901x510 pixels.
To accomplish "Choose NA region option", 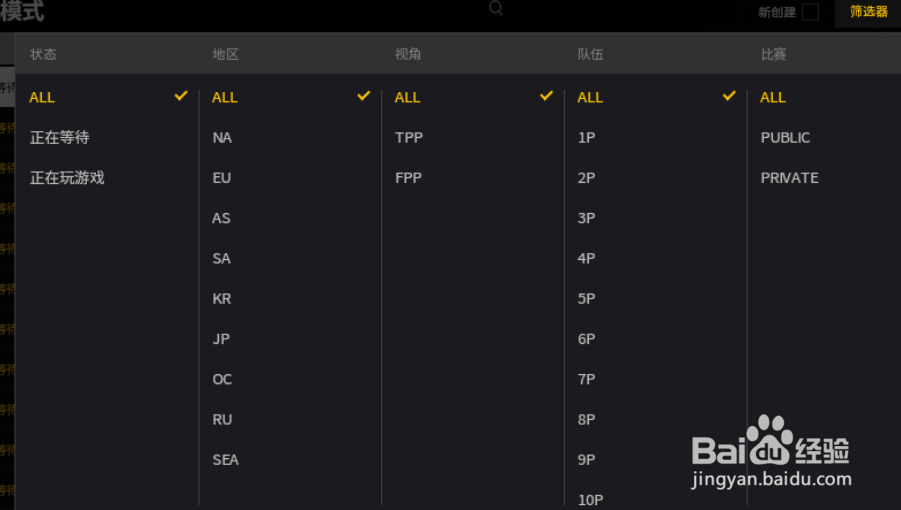I will (x=222, y=138).
